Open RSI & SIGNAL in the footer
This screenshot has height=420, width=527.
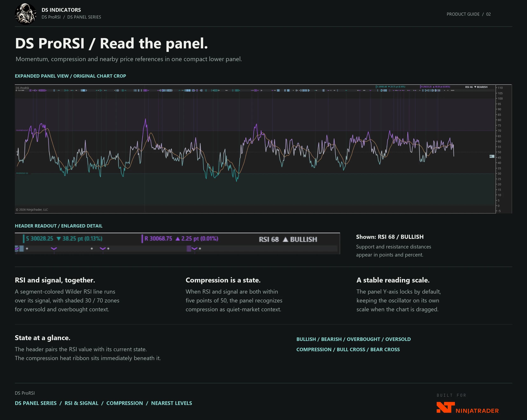81,403
